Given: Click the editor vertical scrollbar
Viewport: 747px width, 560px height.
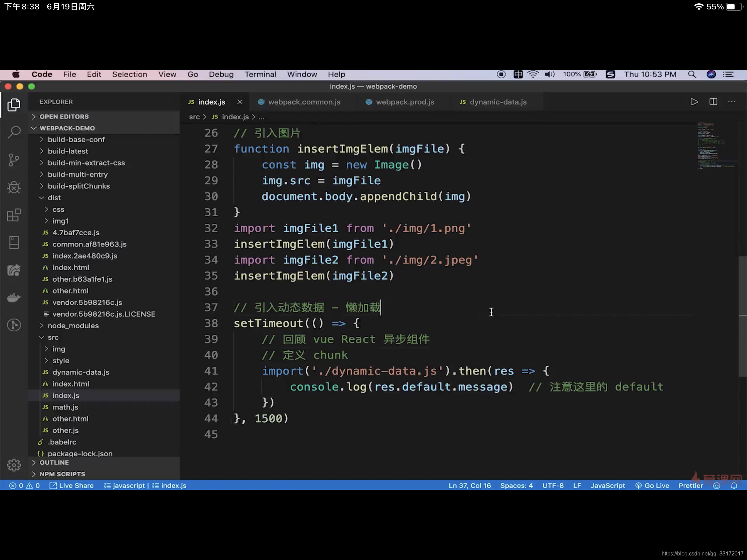Looking at the screenshot, I should [742, 317].
